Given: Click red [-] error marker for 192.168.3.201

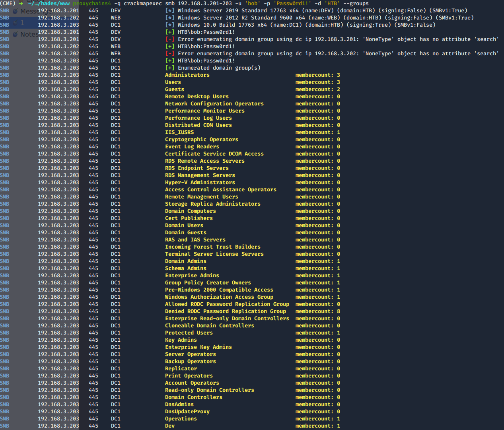Looking at the screenshot, I should tap(169, 39).
